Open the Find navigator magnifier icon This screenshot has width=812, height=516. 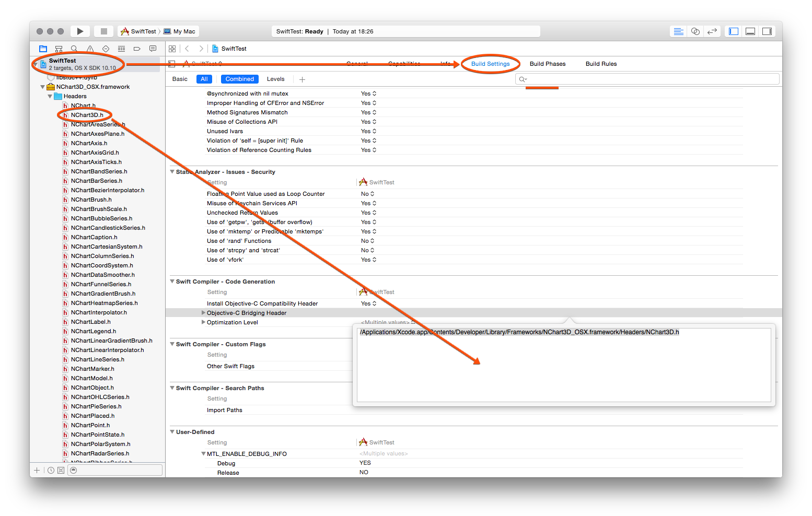[74, 49]
